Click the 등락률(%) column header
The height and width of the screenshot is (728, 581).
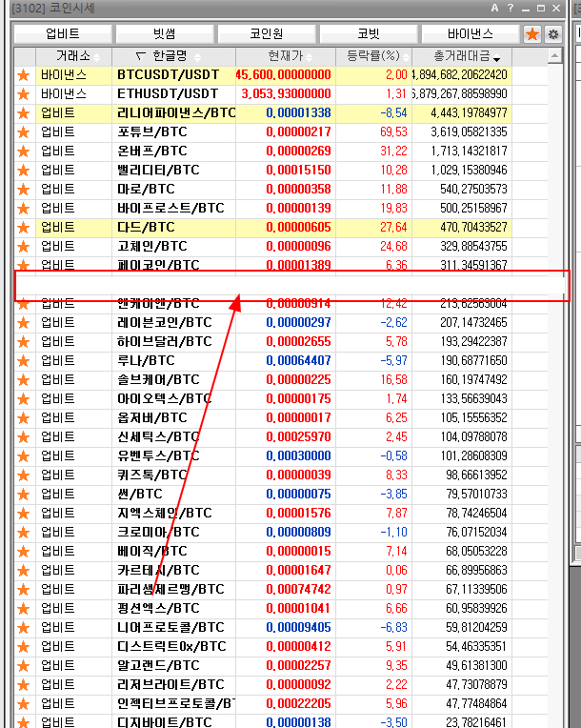tap(373, 56)
